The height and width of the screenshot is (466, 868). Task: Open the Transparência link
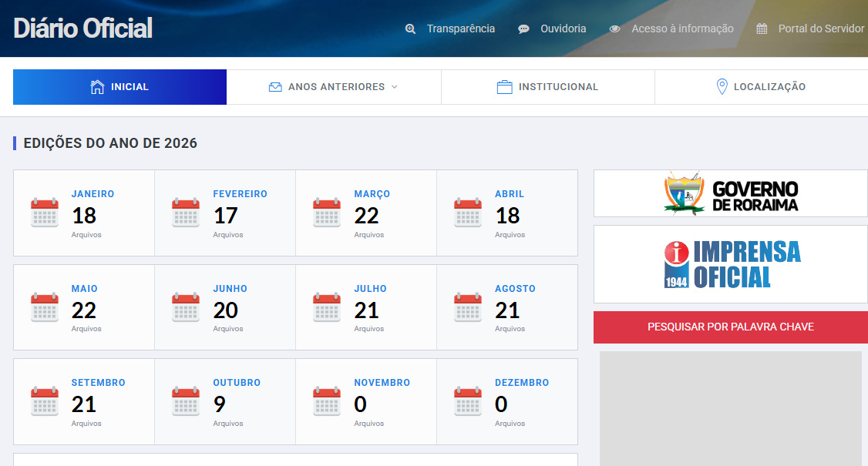click(x=460, y=28)
